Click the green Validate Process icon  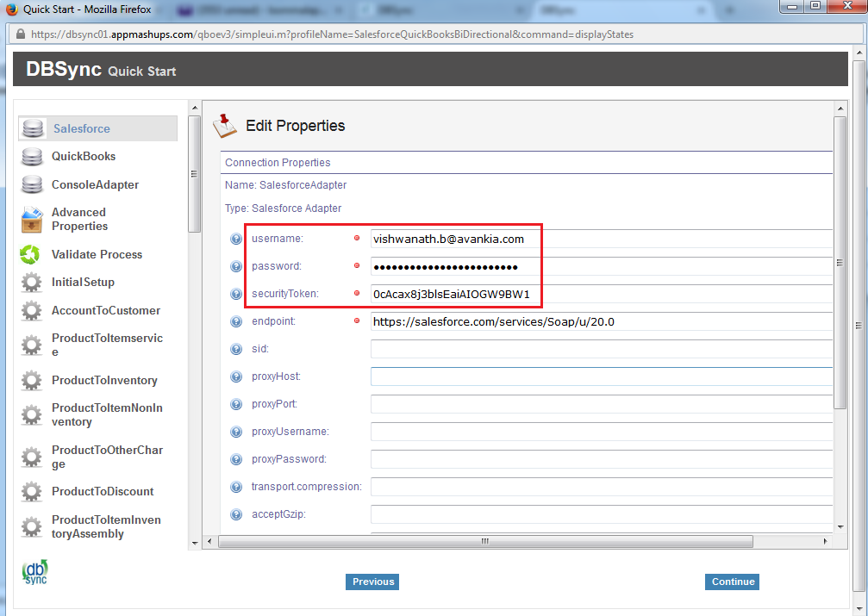click(x=31, y=255)
